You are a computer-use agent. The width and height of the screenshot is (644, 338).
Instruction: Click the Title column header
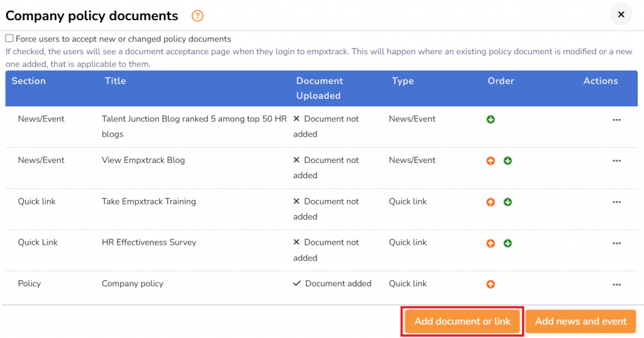pos(115,81)
